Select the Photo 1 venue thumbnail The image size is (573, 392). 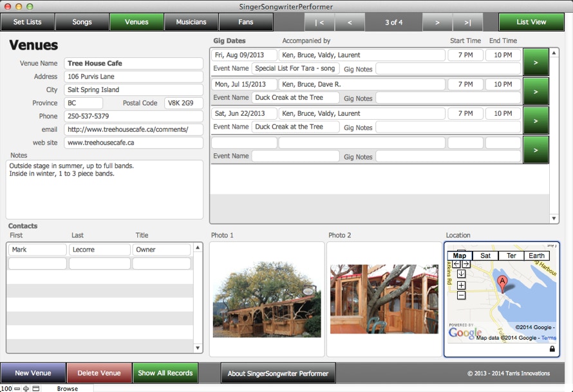click(267, 299)
